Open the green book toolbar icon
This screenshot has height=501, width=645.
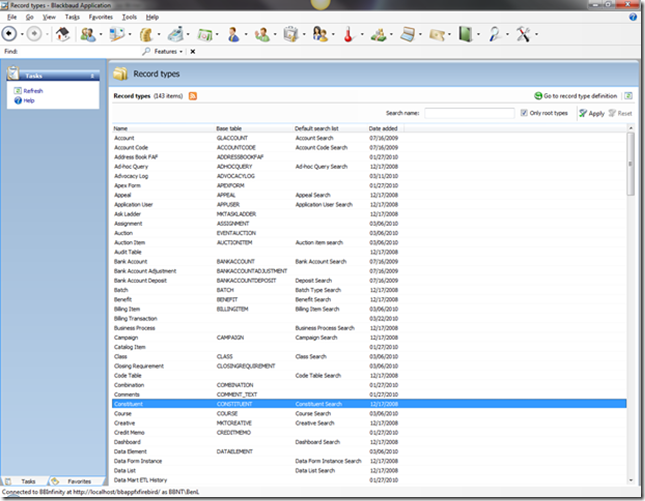463,33
